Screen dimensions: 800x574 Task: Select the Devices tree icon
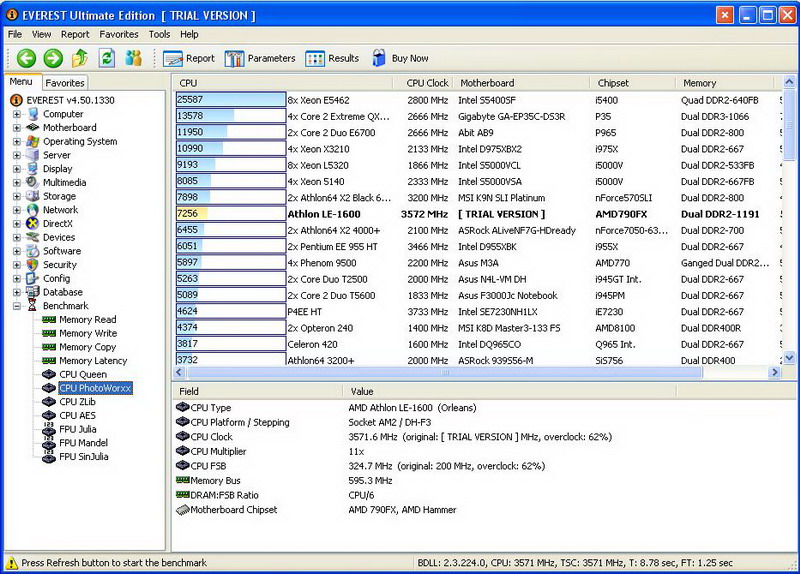pyautogui.click(x=33, y=237)
